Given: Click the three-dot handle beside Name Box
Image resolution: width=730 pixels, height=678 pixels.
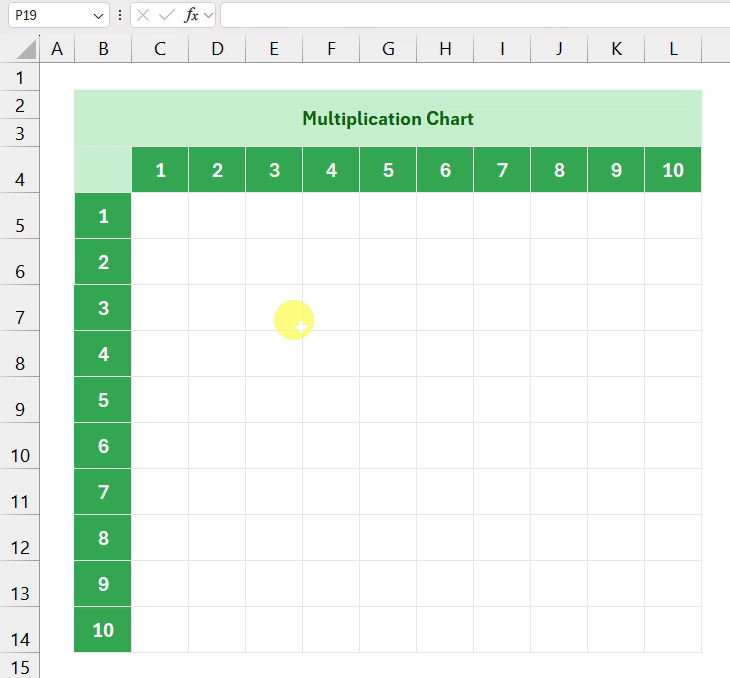Looking at the screenshot, I should (x=120, y=15).
